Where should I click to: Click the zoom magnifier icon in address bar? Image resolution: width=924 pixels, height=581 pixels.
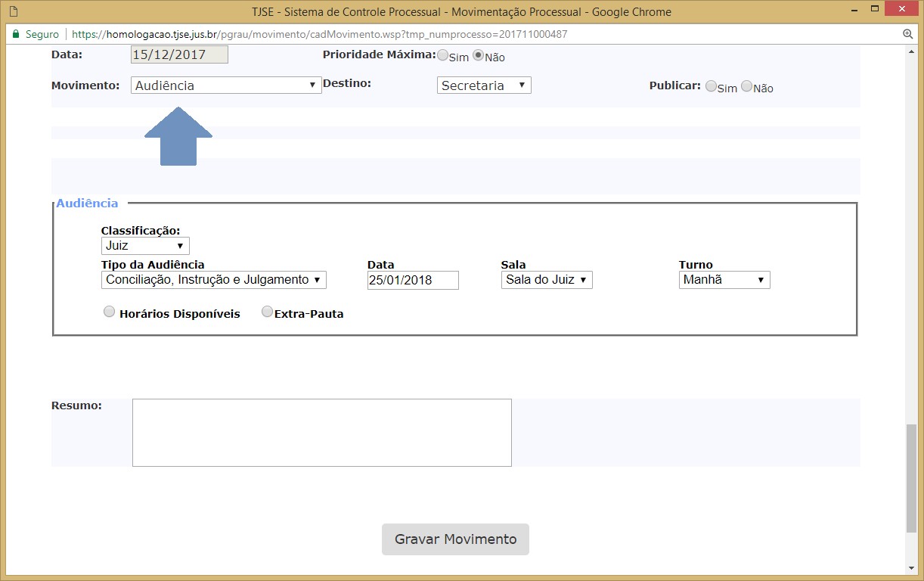[908, 34]
